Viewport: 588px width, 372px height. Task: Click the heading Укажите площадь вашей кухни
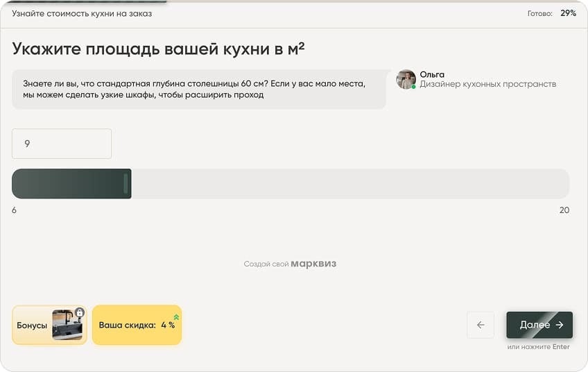pyautogui.click(x=158, y=49)
